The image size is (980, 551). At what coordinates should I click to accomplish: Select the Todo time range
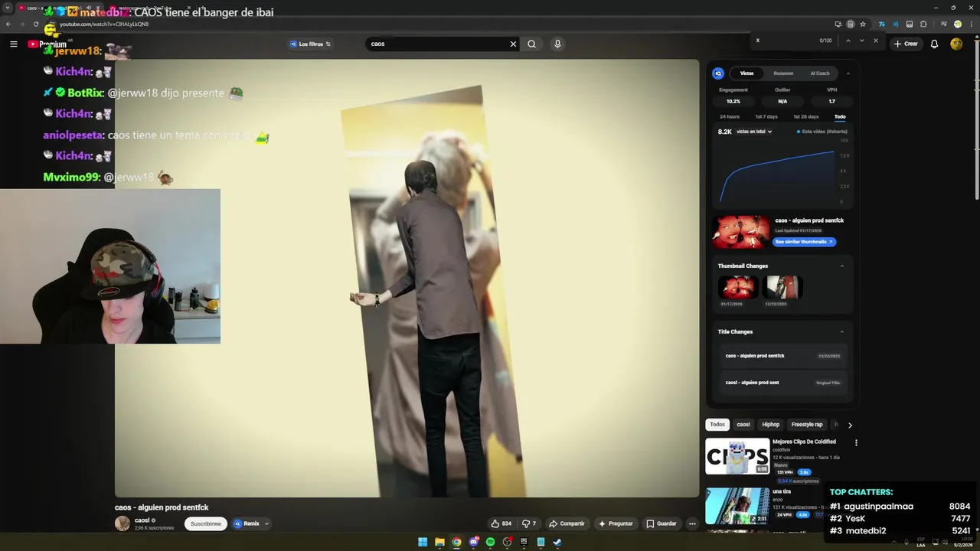840,116
